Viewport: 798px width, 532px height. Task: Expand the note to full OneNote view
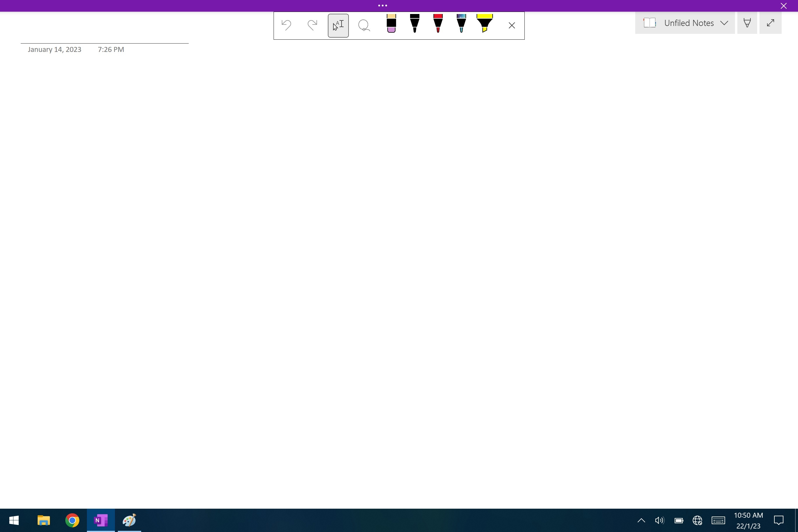coord(770,23)
